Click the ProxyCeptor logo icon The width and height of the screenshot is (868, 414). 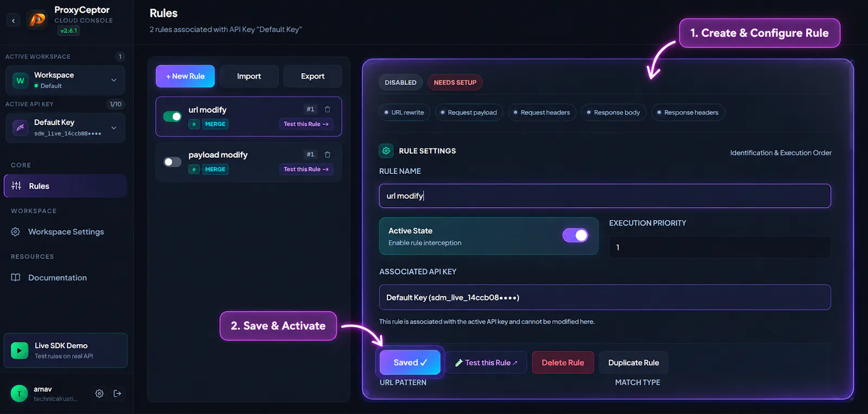tap(37, 20)
